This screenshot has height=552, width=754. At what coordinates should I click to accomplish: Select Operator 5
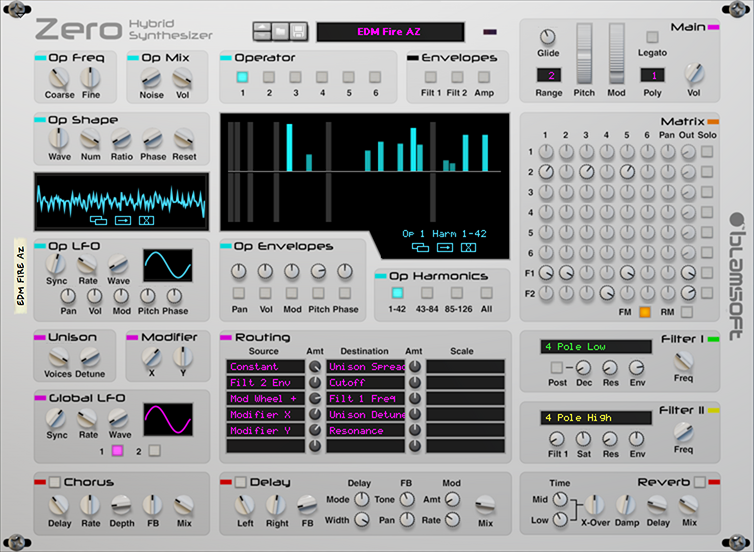click(348, 77)
